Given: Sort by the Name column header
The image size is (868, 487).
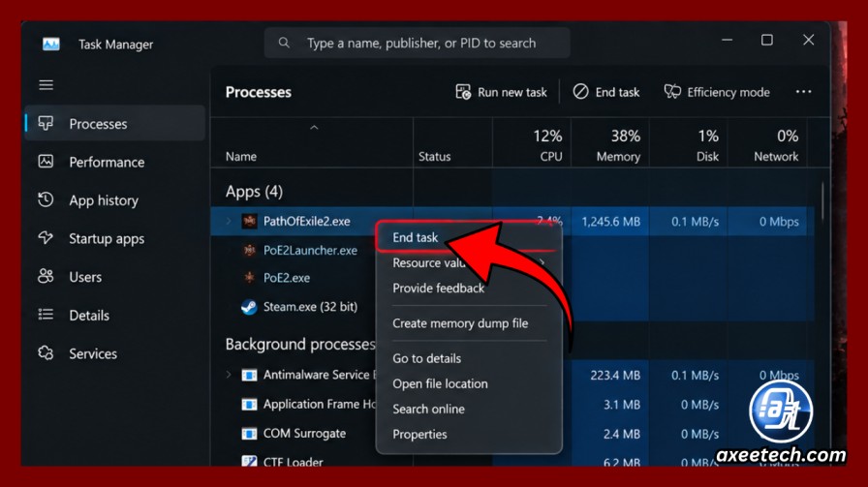Looking at the screenshot, I should [241, 157].
